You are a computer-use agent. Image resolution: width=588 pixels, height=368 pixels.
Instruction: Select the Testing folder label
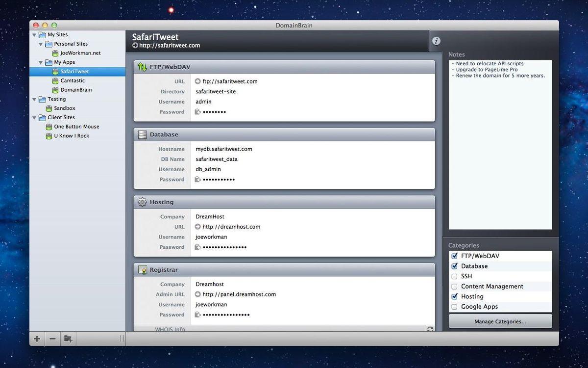pyautogui.click(x=57, y=99)
